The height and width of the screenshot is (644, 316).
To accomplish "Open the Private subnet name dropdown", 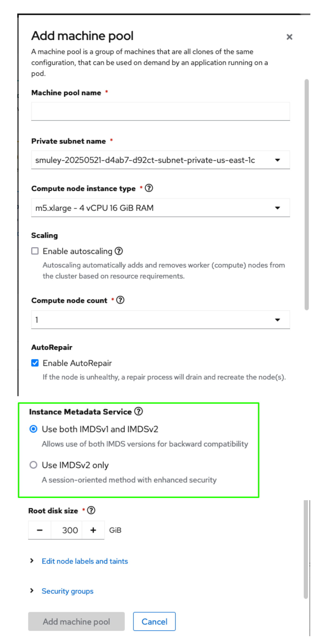I will 160,160.
